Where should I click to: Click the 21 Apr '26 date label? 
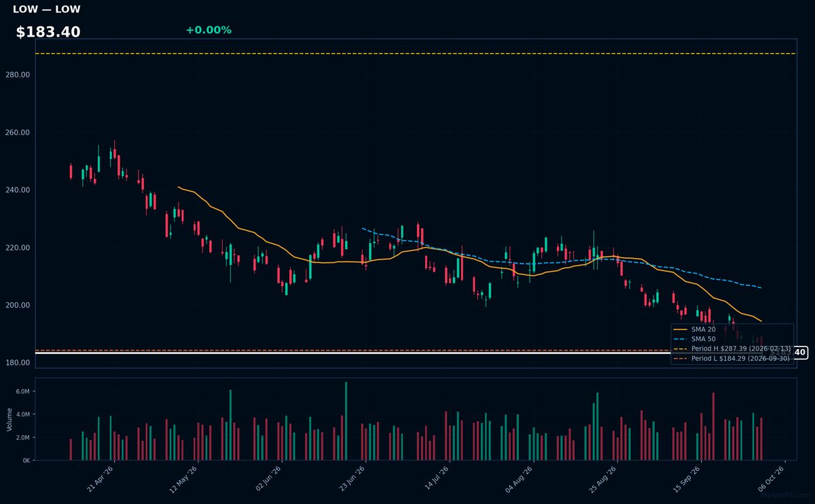(101, 478)
